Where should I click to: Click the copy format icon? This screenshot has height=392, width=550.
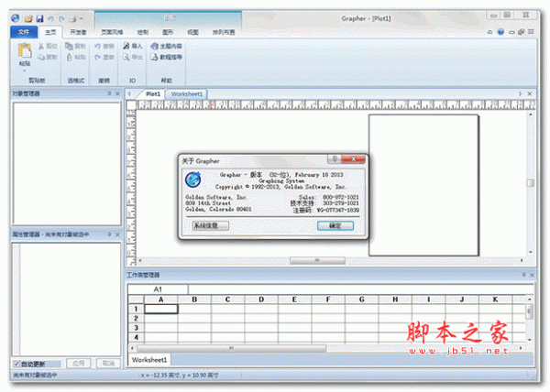pos(69,46)
